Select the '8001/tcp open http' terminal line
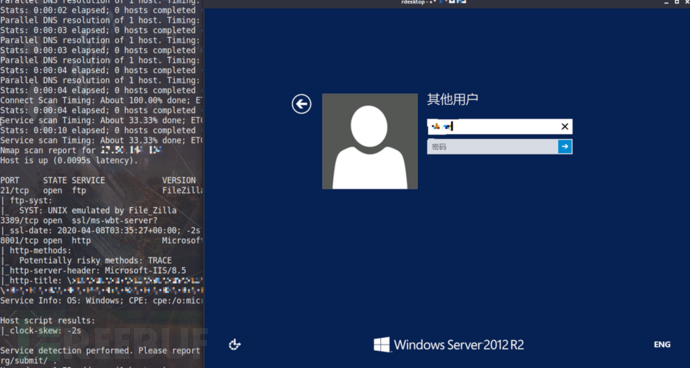This screenshot has height=368, width=690. click(101, 241)
